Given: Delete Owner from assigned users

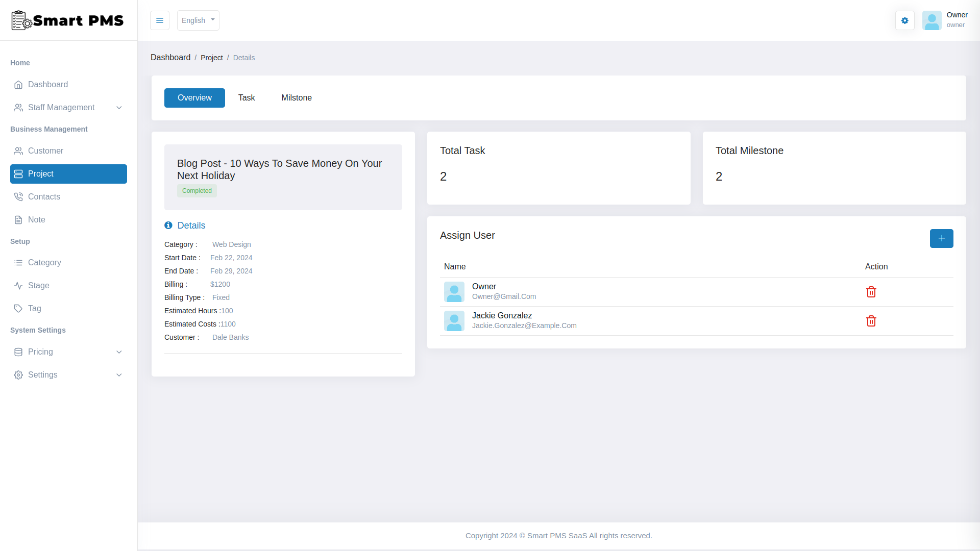Looking at the screenshot, I should tap(871, 292).
